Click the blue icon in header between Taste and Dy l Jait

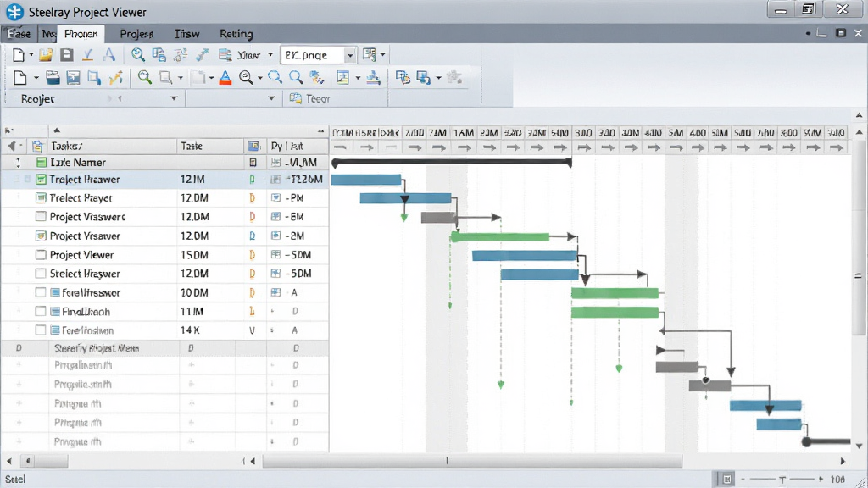point(253,146)
